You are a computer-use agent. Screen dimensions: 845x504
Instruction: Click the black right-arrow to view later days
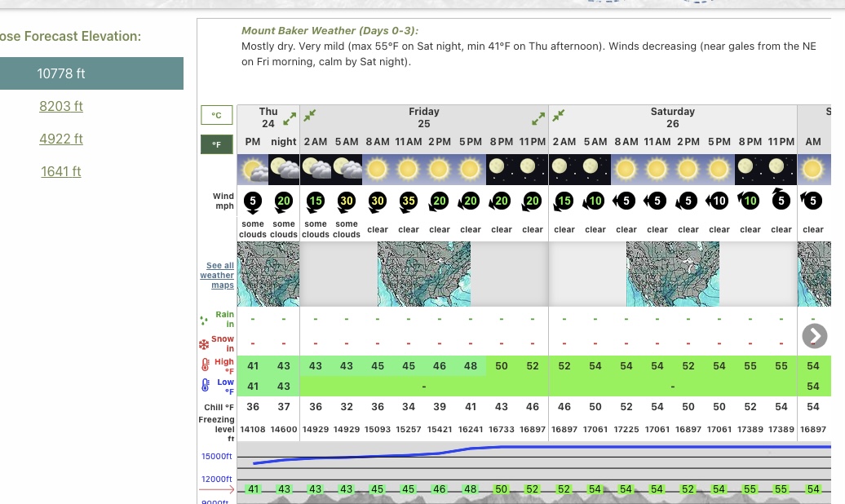(x=814, y=335)
